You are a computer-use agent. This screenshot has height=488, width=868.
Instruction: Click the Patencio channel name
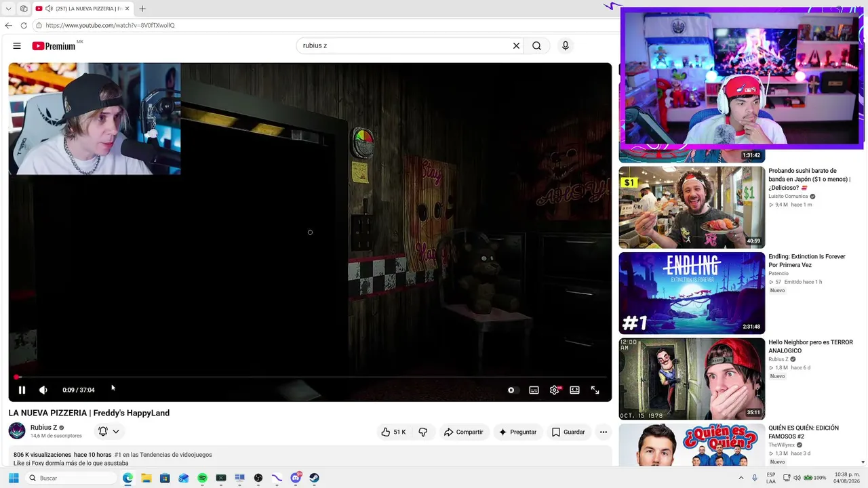click(778, 274)
